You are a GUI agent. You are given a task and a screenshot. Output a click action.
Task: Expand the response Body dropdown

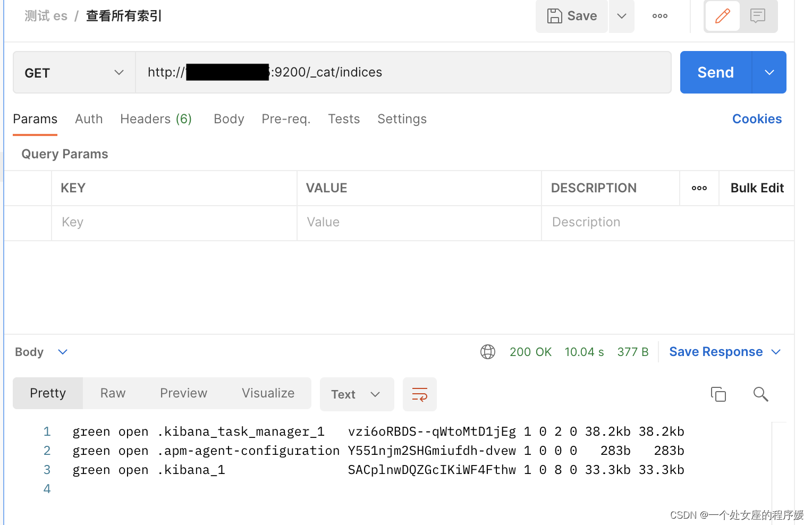click(x=41, y=352)
